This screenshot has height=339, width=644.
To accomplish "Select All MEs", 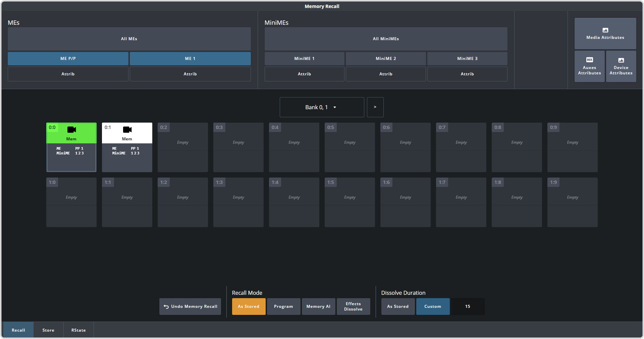I will click(129, 39).
